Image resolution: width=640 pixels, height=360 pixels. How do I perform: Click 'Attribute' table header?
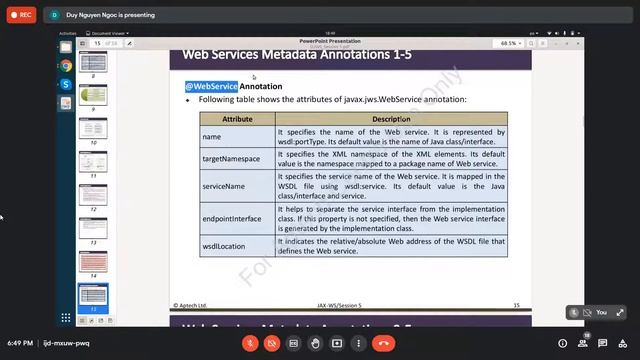coord(237,119)
